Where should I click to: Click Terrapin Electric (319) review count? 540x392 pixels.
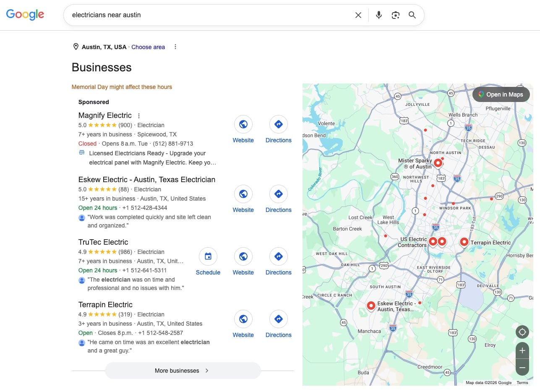pyautogui.click(x=125, y=314)
